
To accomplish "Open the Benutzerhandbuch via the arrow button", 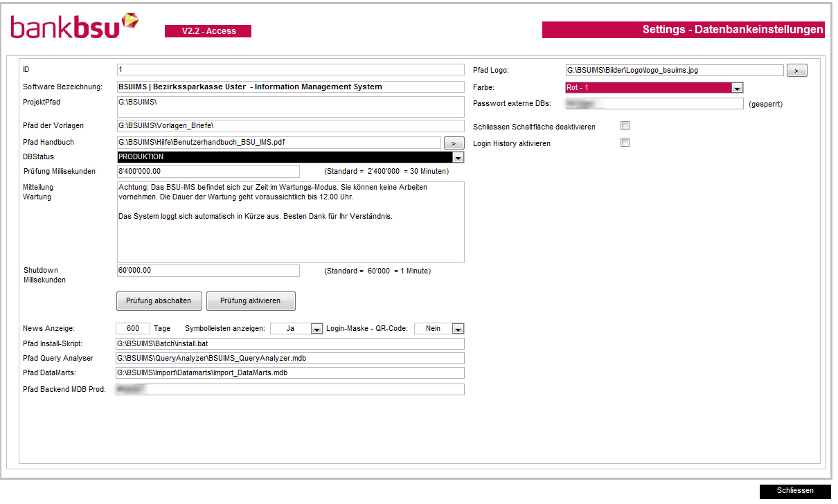I will 455,142.
